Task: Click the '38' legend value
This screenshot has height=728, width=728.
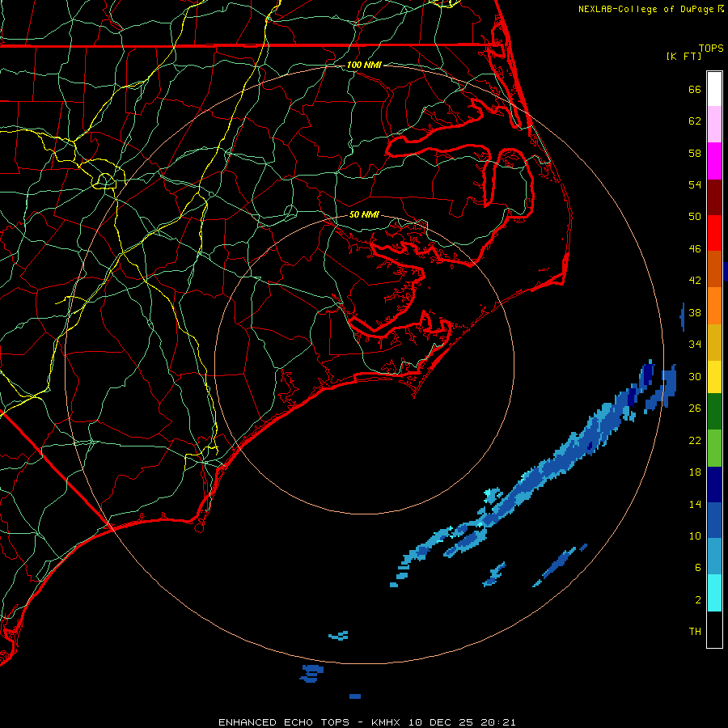Action: 695,313
